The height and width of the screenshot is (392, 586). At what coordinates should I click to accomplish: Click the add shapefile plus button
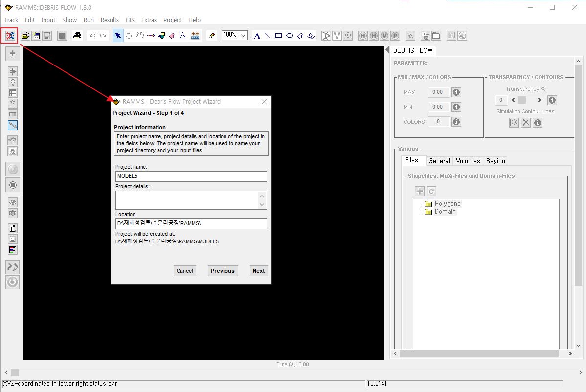[x=420, y=191]
